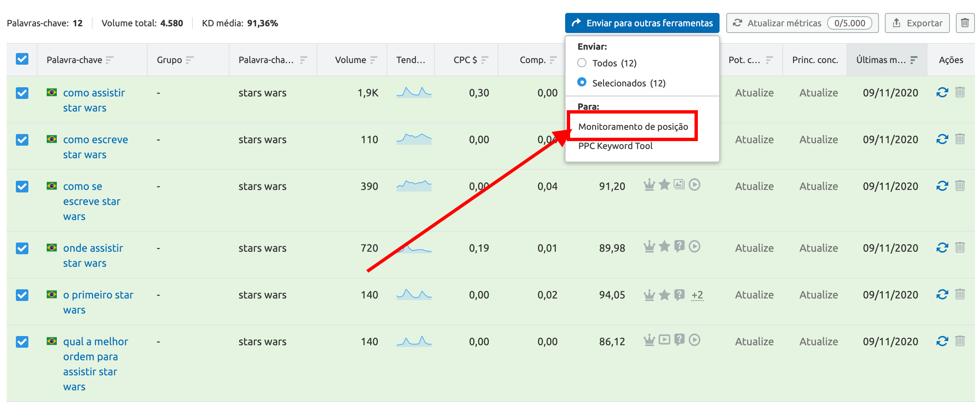The height and width of the screenshot is (402, 980).
Task: Refresh metrics for 'como assistir star wars' row
Action: [942, 92]
